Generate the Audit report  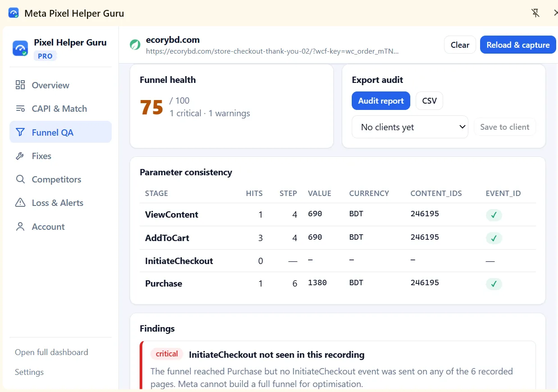click(381, 101)
